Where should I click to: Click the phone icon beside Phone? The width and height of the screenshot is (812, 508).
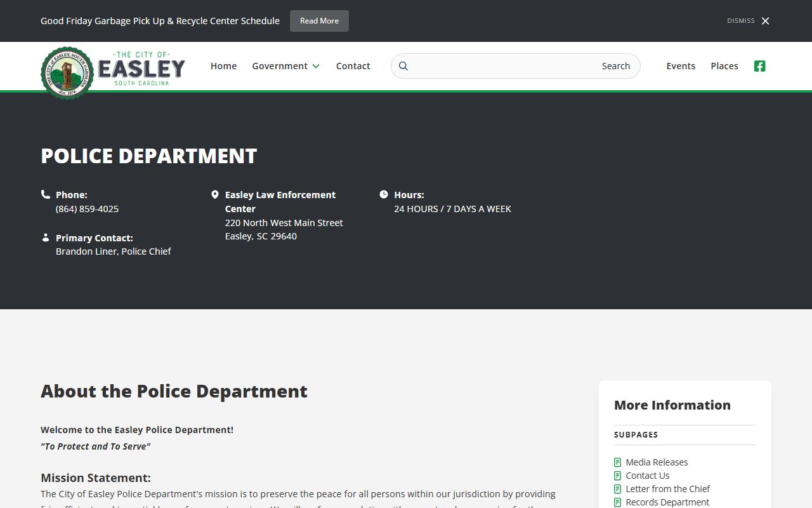pos(46,194)
